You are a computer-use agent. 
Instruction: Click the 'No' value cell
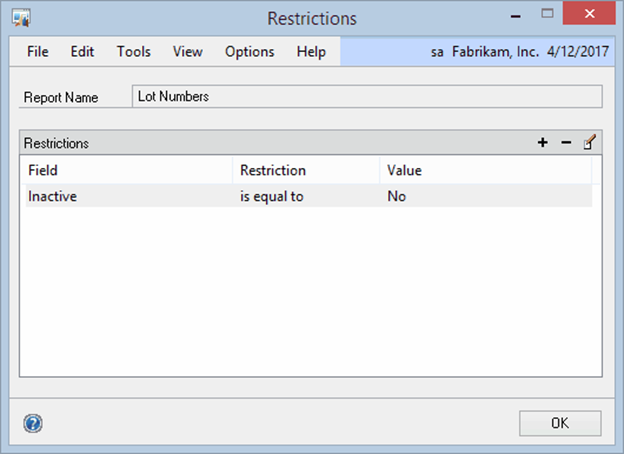[x=397, y=196]
